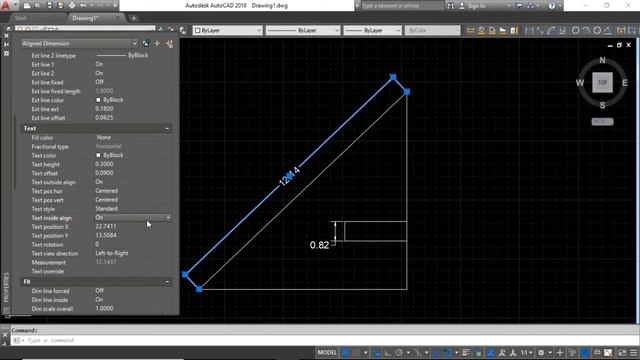Click the Open file icon in quick access toolbar

tap(38, 6)
